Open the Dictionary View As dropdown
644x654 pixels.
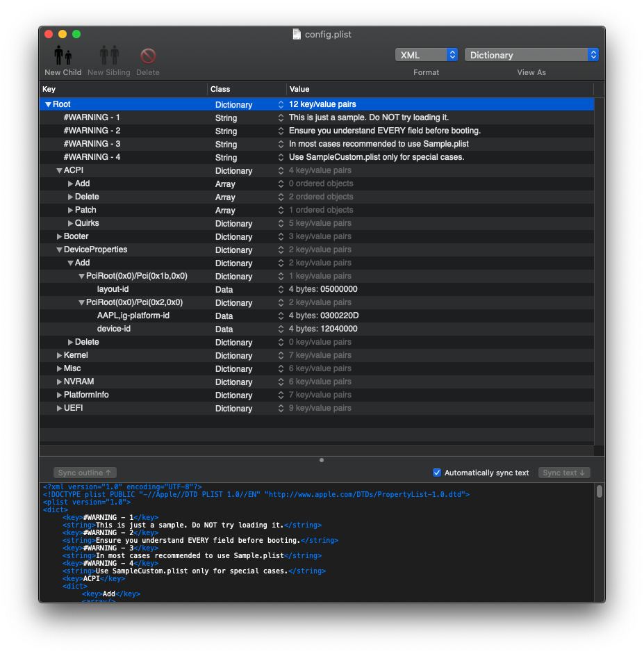pos(531,55)
